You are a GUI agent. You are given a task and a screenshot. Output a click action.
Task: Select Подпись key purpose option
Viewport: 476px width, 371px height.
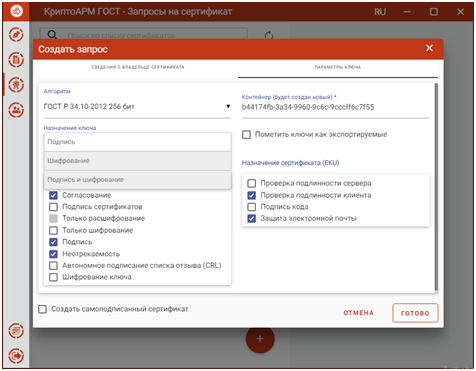click(x=137, y=142)
